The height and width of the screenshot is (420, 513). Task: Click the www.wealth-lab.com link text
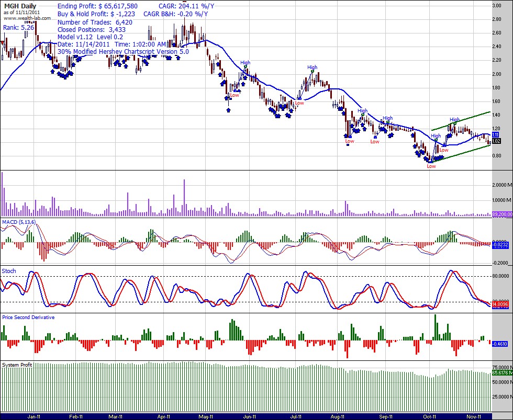[27, 18]
